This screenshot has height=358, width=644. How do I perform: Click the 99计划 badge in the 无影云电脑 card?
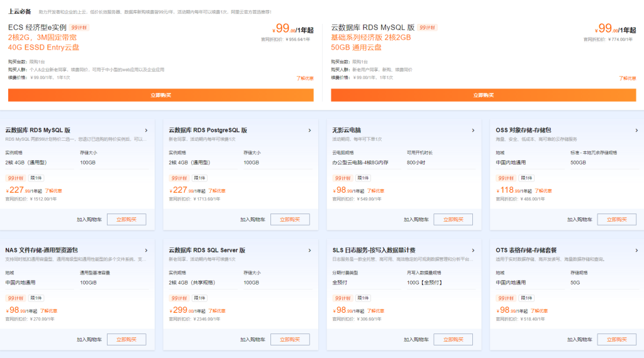(343, 178)
